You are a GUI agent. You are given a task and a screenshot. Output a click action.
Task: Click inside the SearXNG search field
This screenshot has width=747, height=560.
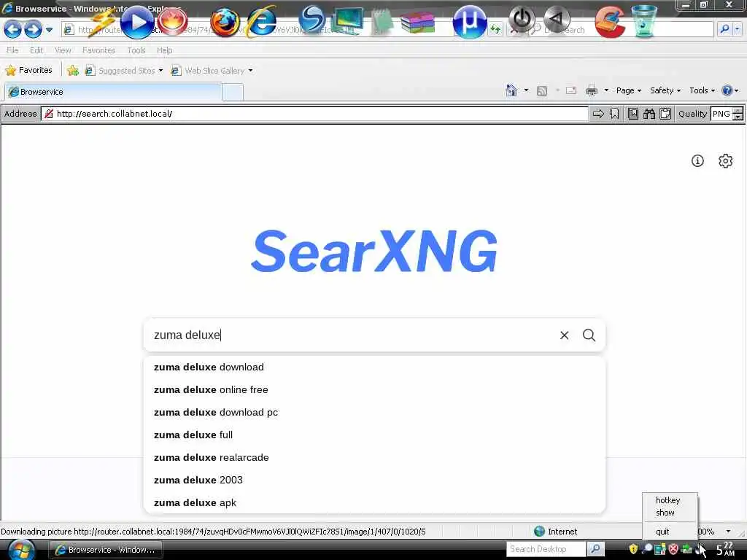(x=352, y=335)
